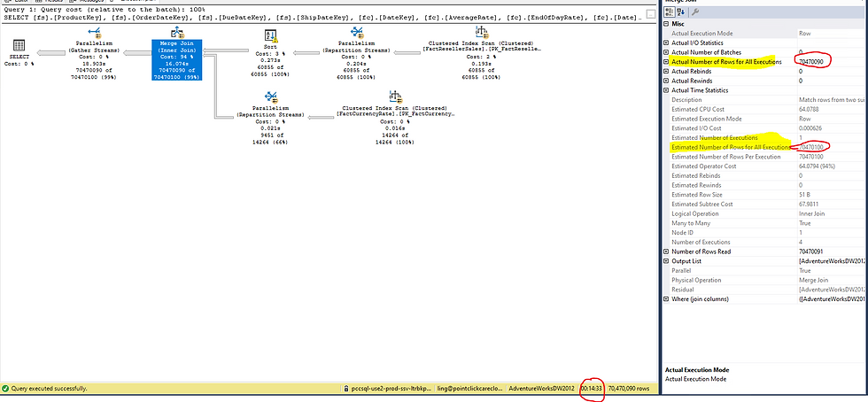Expand Actual I/O Statistics property
The width and height of the screenshot is (868, 402).
[x=666, y=43]
